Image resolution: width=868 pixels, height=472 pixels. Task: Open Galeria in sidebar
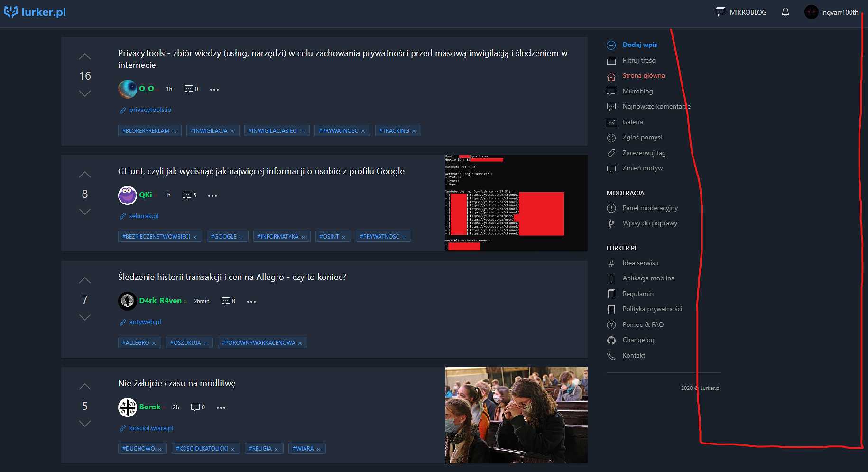(x=625, y=122)
